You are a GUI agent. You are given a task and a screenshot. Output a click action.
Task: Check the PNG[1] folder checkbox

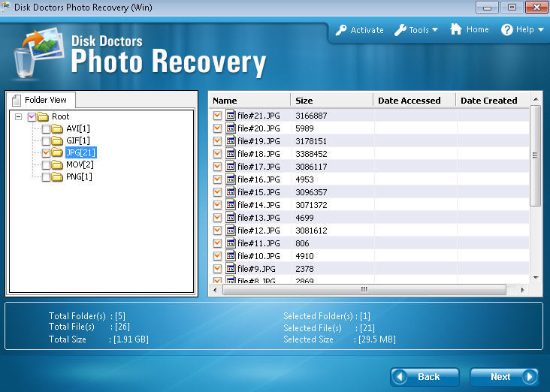[x=46, y=177]
